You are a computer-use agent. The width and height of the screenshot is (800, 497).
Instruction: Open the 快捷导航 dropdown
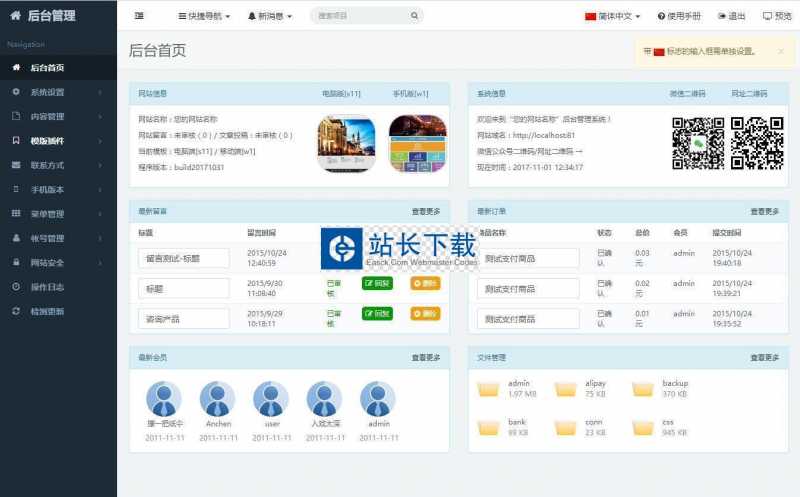coord(203,16)
